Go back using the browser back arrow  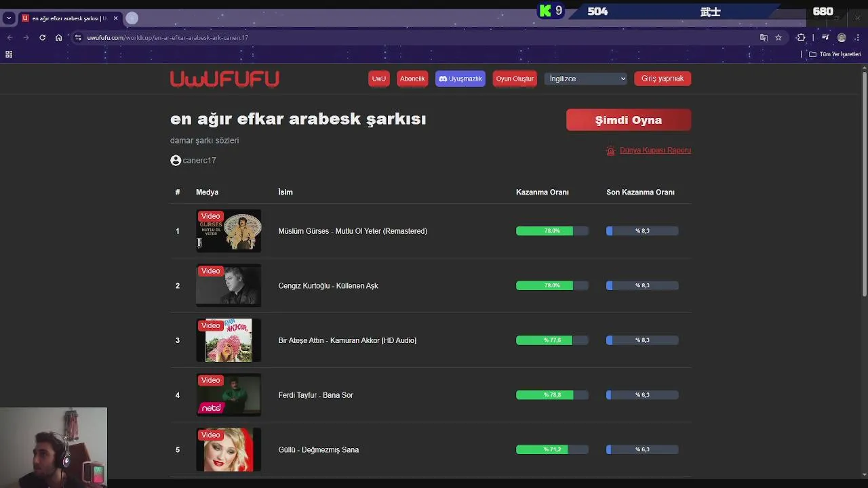(9, 37)
